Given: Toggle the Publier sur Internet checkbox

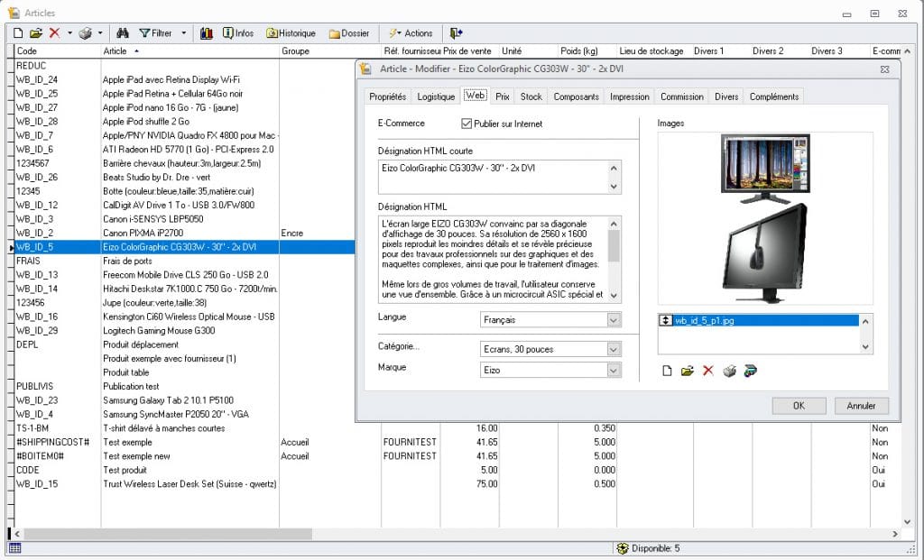Looking at the screenshot, I should 467,124.
